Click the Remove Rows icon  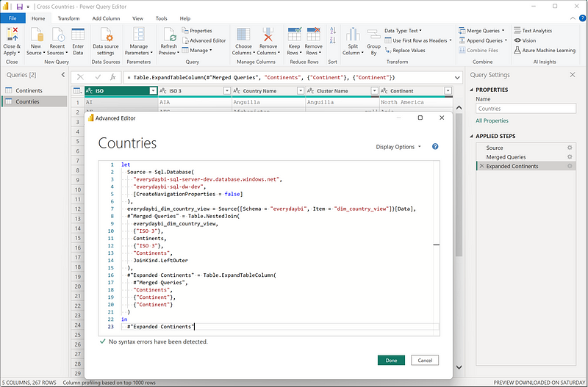coord(314,35)
